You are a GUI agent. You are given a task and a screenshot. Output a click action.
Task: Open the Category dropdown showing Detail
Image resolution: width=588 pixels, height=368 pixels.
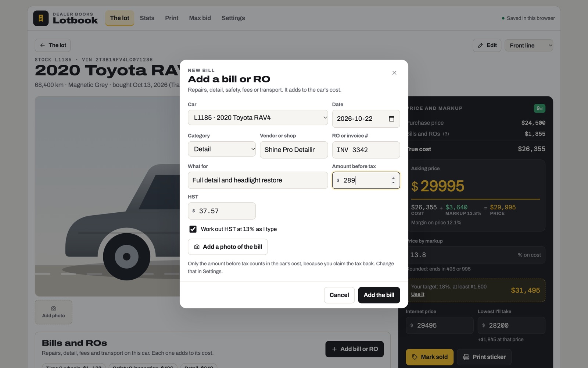tap(222, 149)
